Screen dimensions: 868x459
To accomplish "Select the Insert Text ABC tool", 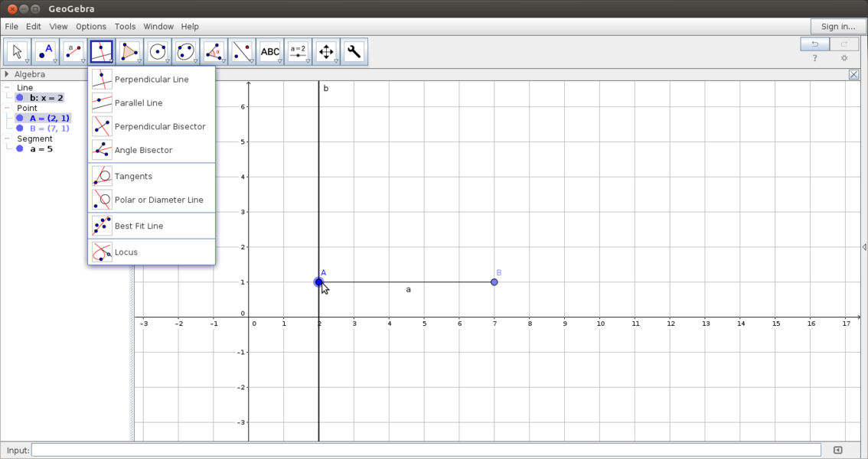I will 270,50.
